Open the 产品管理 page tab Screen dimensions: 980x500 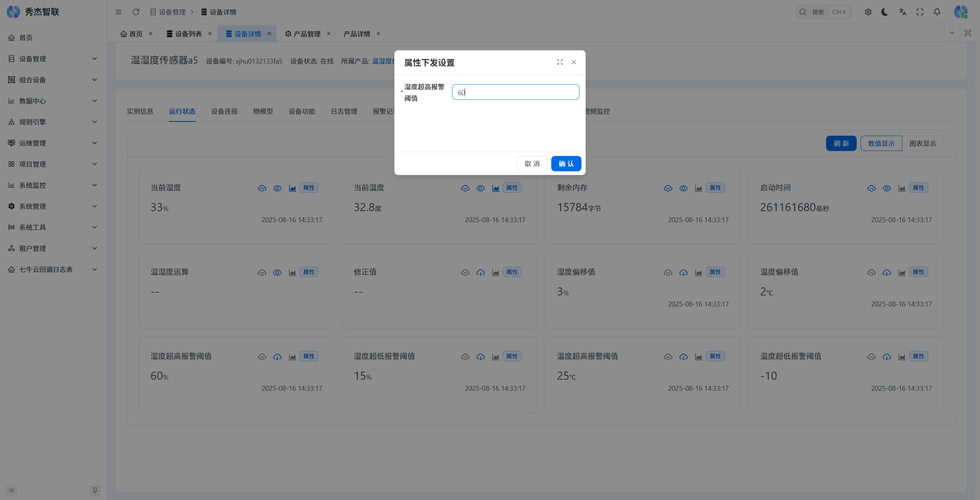(307, 34)
